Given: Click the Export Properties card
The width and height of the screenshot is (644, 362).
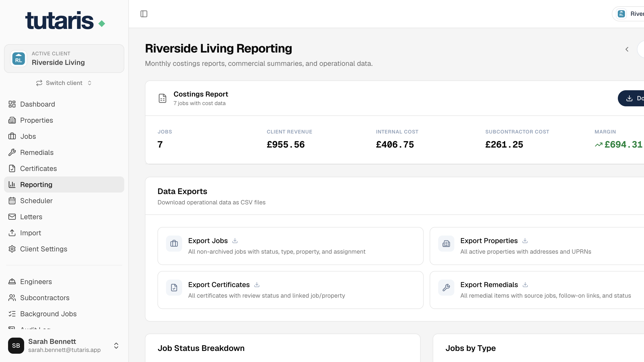Looking at the screenshot, I should (537, 246).
